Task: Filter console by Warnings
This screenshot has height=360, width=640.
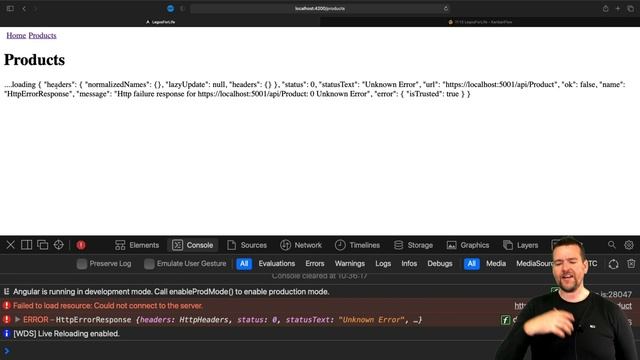Action: [350, 264]
